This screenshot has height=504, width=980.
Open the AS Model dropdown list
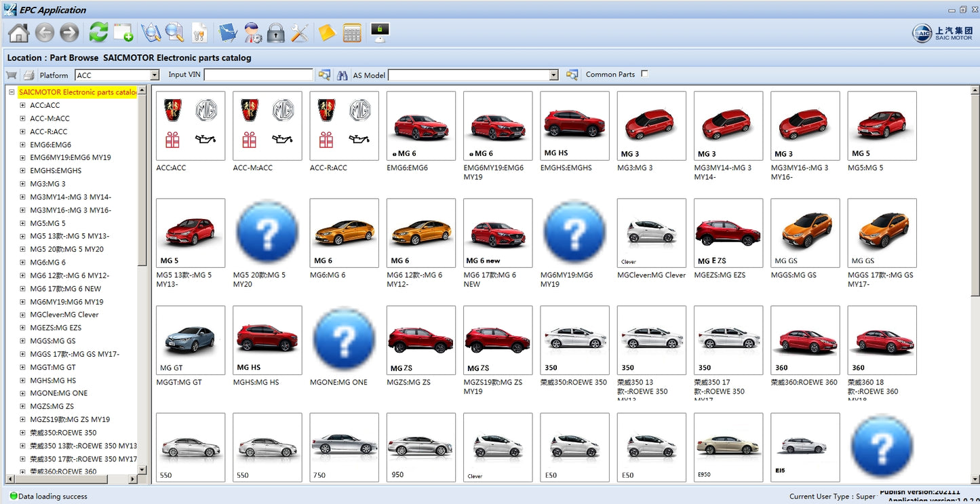(554, 75)
